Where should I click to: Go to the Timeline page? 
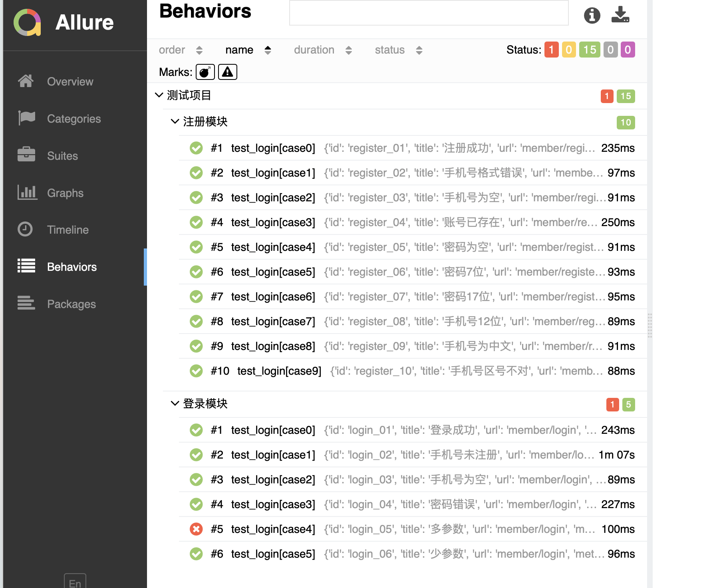point(68,230)
